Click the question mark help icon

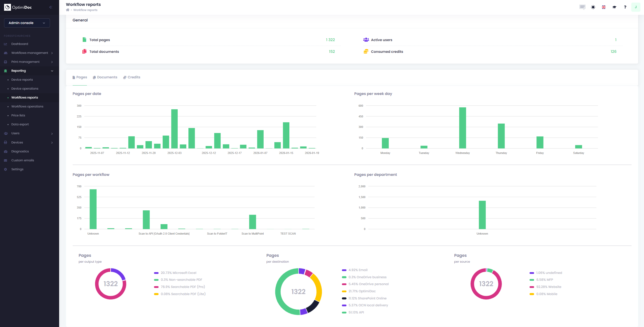point(625,7)
